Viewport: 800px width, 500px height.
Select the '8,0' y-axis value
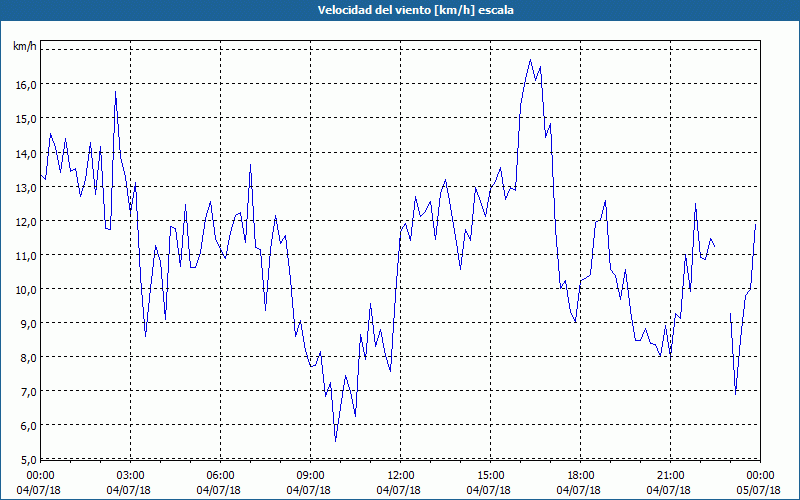[29, 358]
